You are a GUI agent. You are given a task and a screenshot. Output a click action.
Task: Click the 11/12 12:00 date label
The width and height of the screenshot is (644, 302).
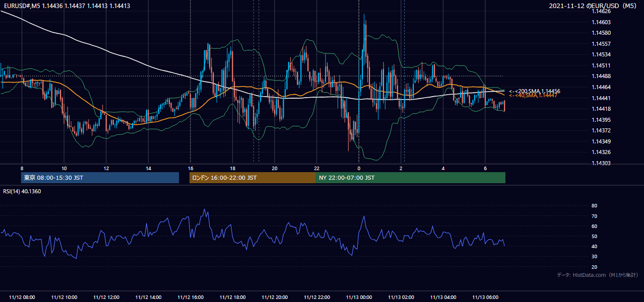tap(106, 297)
